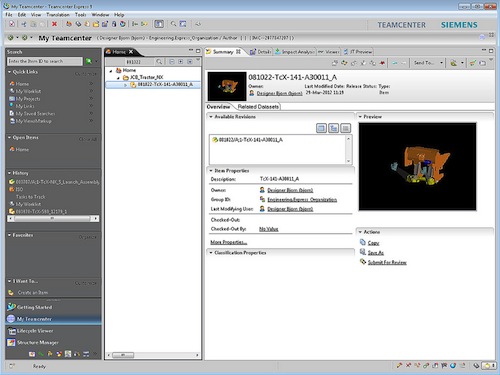Open the Edit menu
Image resolution: width=500 pixels, height=375 pixels.
point(22,15)
